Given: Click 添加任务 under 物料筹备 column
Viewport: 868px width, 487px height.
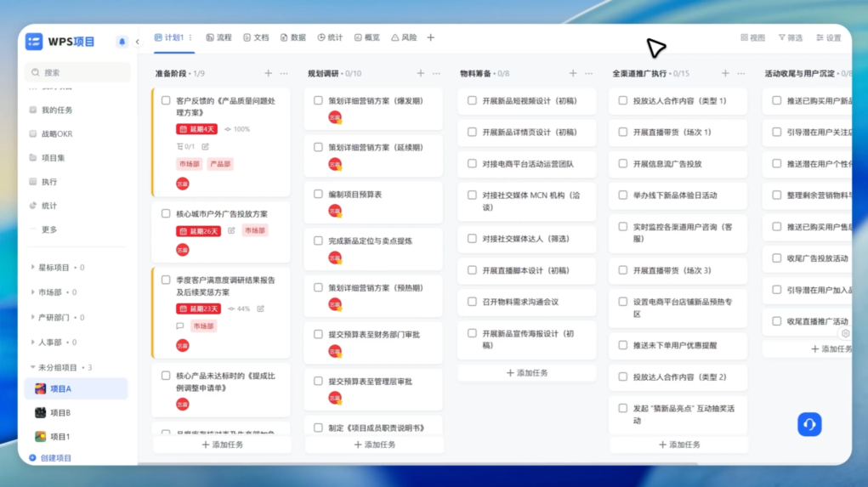Looking at the screenshot, I should [527, 373].
